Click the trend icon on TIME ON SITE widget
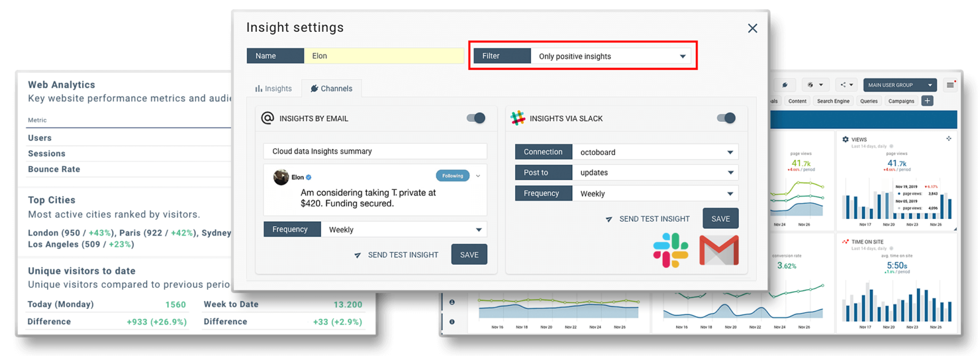Image resolution: width=980 pixels, height=356 pixels. (x=846, y=242)
